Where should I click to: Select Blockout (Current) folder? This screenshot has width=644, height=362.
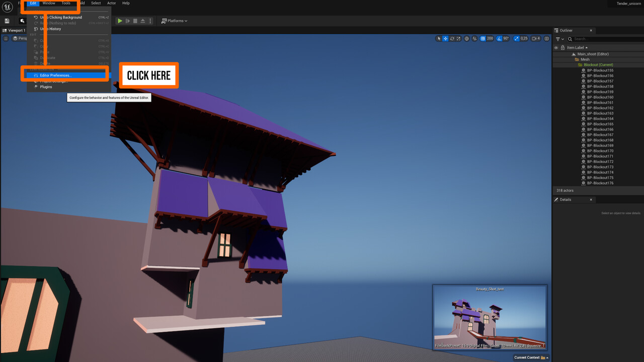[x=598, y=65]
